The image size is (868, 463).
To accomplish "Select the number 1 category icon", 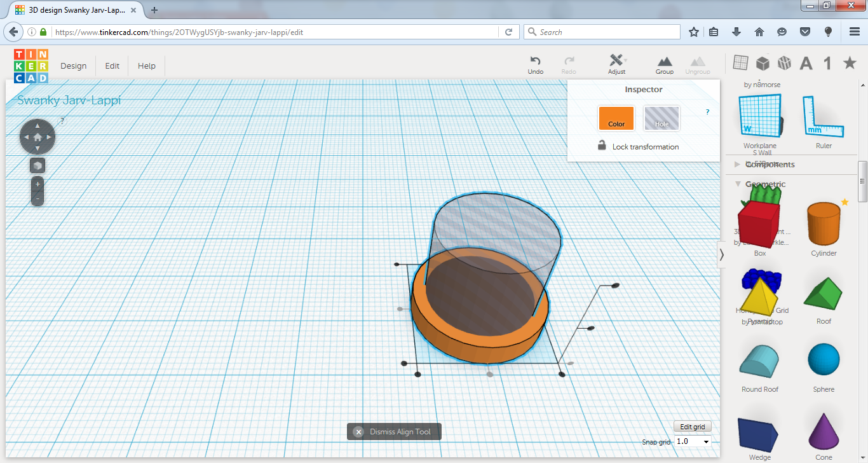I will [x=827, y=63].
